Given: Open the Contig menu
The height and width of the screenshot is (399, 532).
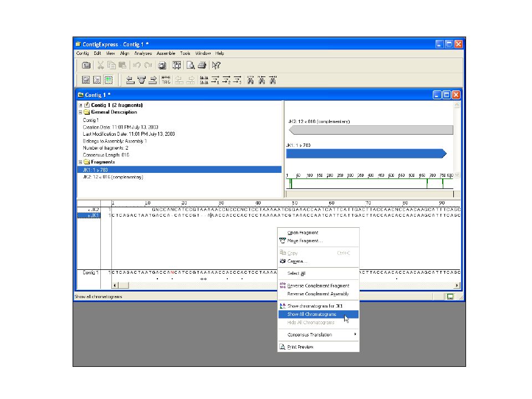Looking at the screenshot, I should (x=83, y=53).
